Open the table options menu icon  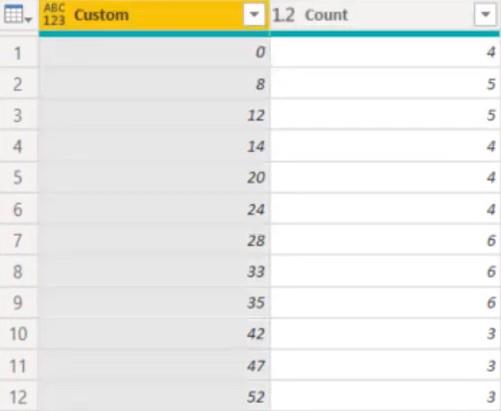tap(17, 15)
